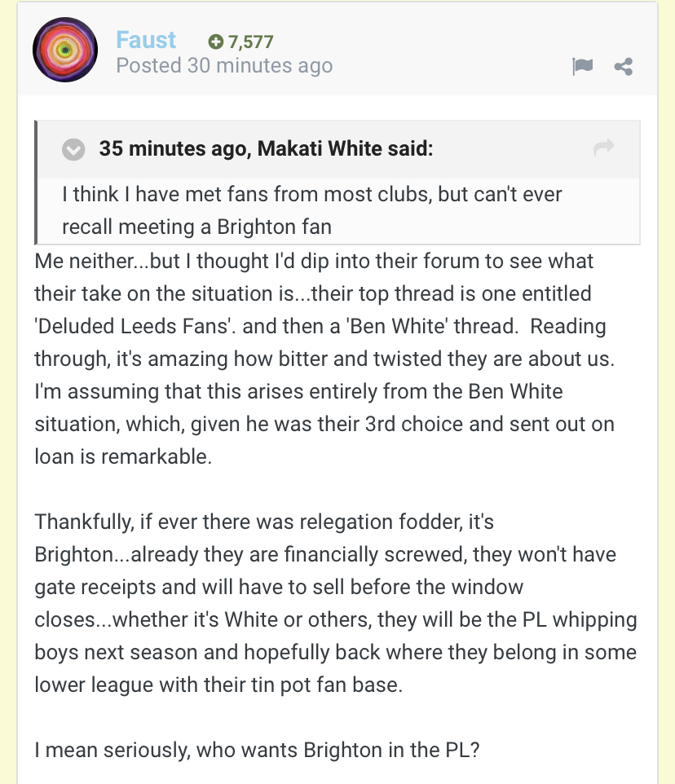Viewport: 675px width, 784px height.
Task: Click 'recall meeting a Brighton fan' line
Action: point(197,227)
